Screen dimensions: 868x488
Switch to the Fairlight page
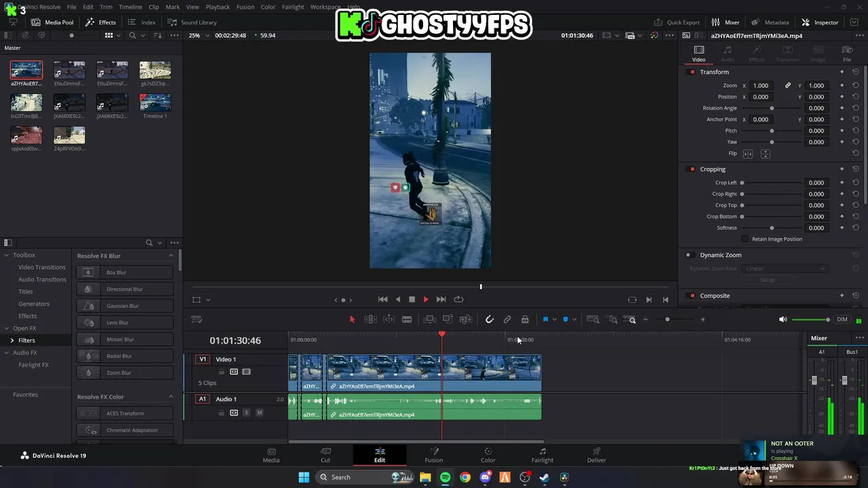pyautogui.click(x=542, y=455)
